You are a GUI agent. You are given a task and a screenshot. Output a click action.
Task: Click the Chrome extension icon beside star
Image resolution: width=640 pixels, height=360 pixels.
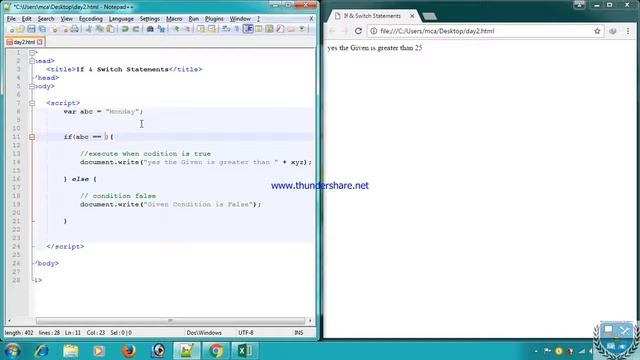click(613, 31)
